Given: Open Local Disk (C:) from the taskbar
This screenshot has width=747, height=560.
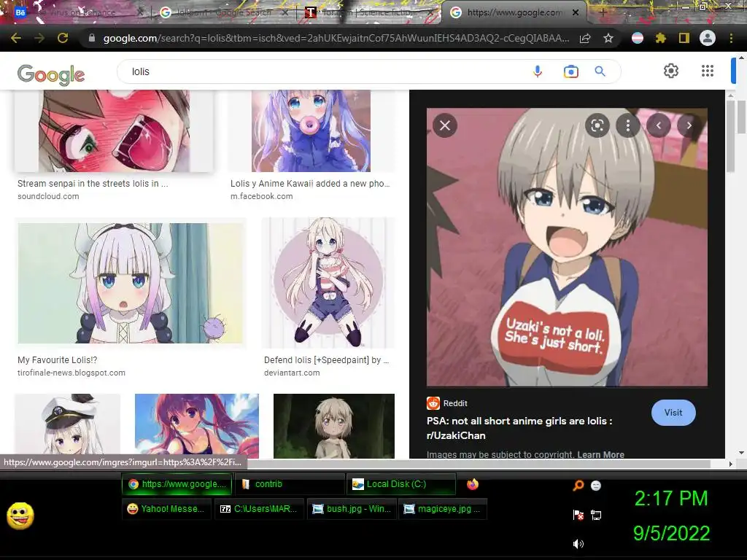Looking at the screenshot, I should pyautogui.click(x=401, y=484).
